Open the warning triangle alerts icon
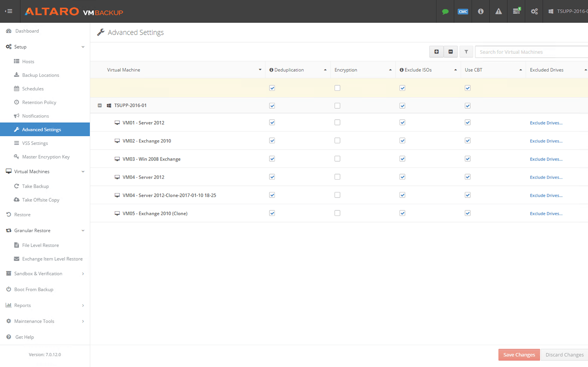 click(x=498, y=12)
